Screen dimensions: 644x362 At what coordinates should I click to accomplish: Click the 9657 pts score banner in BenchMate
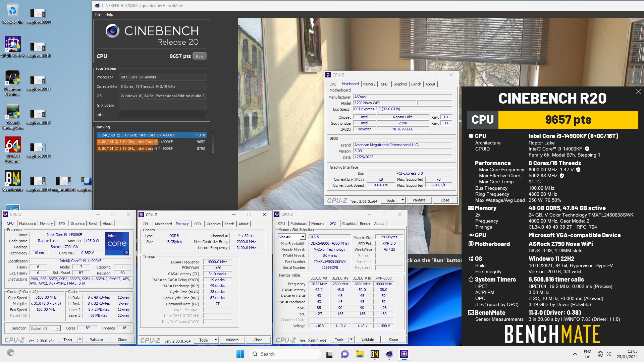coord(568,120)
